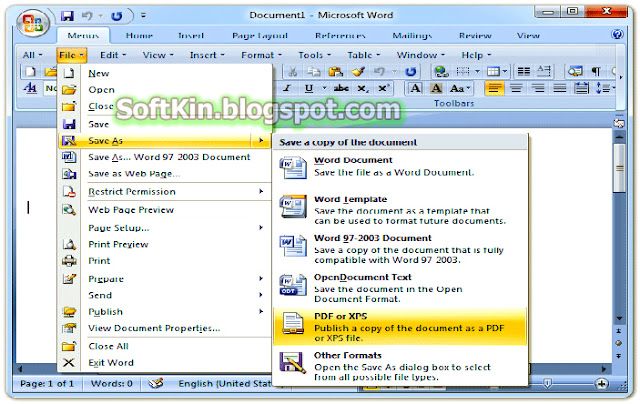640x404 pixels.
Task: Open the All menu dropdown
Action: point(32,55)
